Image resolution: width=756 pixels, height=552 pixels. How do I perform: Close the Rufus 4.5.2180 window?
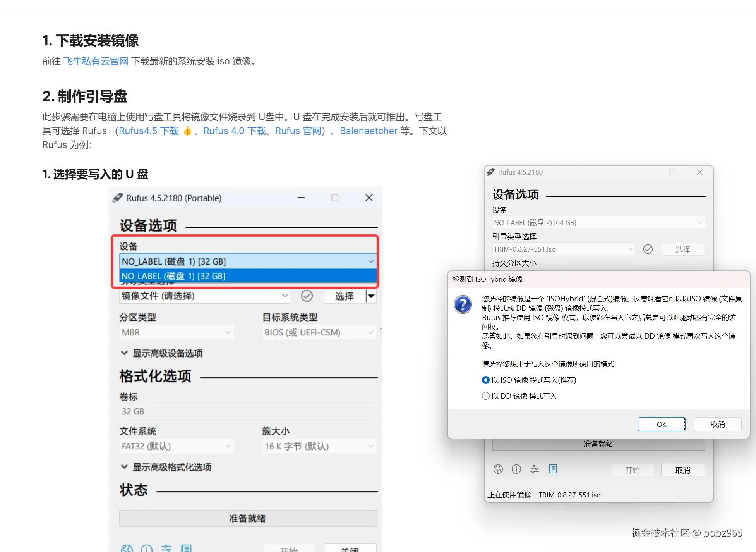click(699, 172)
